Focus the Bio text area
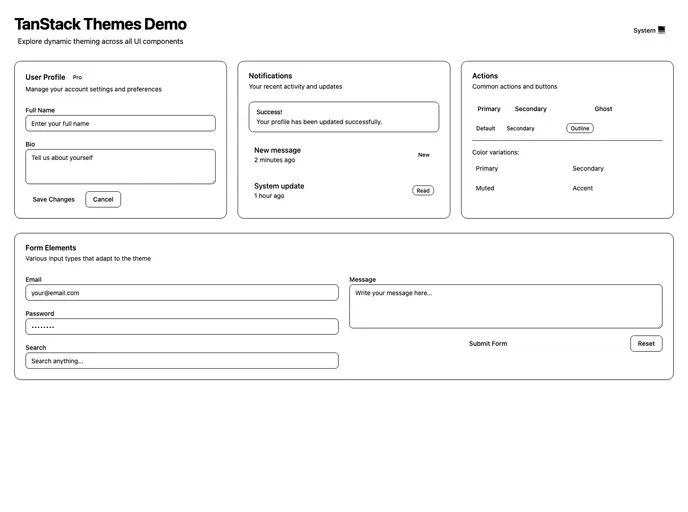This screenshot has height=512, width=688. [x=120, y=167]
